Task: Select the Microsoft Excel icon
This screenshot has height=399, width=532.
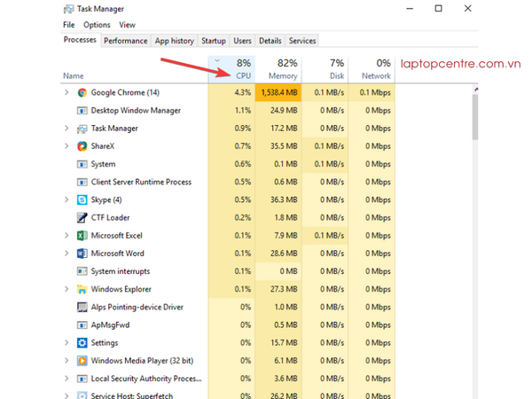Action: coord(82,236)
